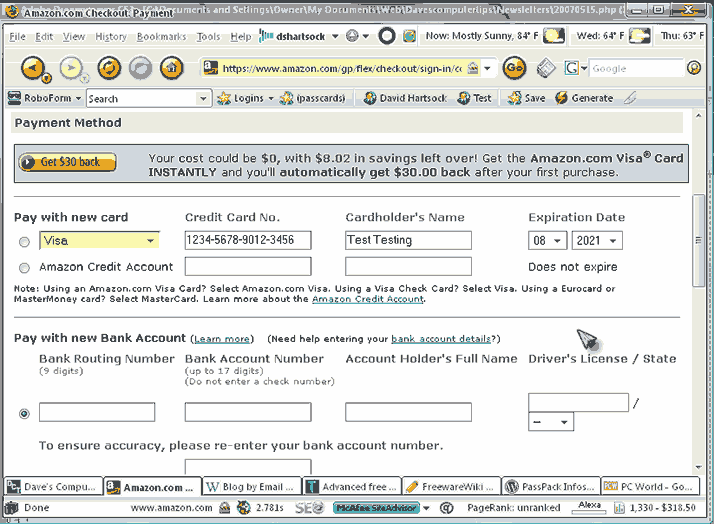Open the RoboForm toolbar menu
Viewport: 714px width, 524px height.
[44, 98]
